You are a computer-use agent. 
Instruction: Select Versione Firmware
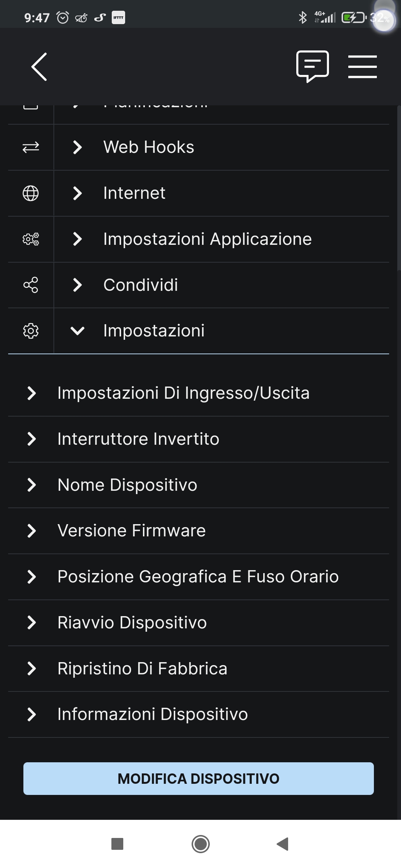[131, 531]
